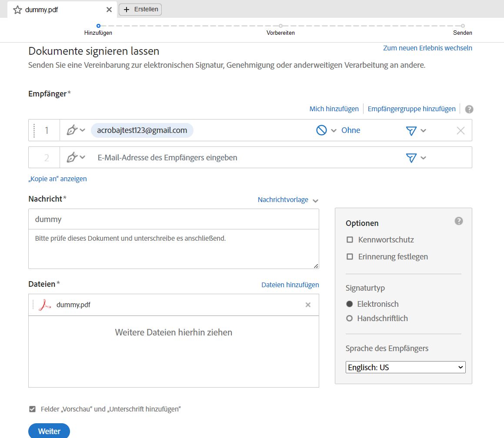Click inside the dummy message text field
The height and width of the screenshot is (438, 504).
pyautogui.click(x=174, y=219)
